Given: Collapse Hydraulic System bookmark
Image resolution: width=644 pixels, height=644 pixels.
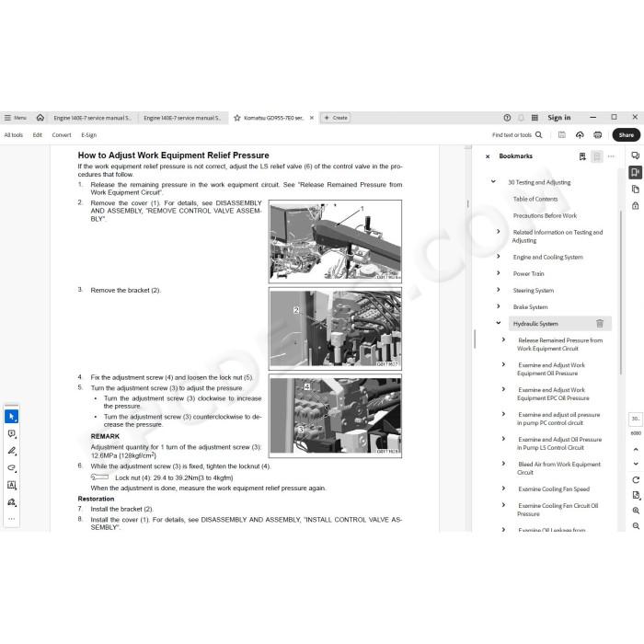Looking at the screenshot, I should [499, 323].
